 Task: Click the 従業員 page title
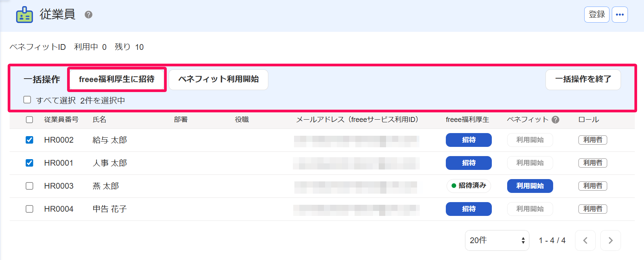(x=58, y=14)
